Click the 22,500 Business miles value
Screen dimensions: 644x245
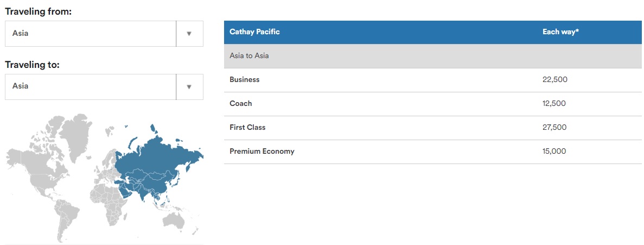tap(554, 80)
